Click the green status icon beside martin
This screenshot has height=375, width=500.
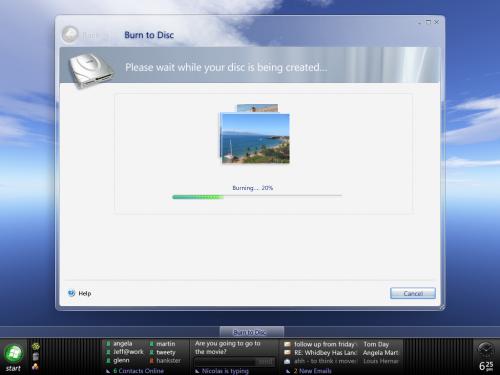coord(151,344)
